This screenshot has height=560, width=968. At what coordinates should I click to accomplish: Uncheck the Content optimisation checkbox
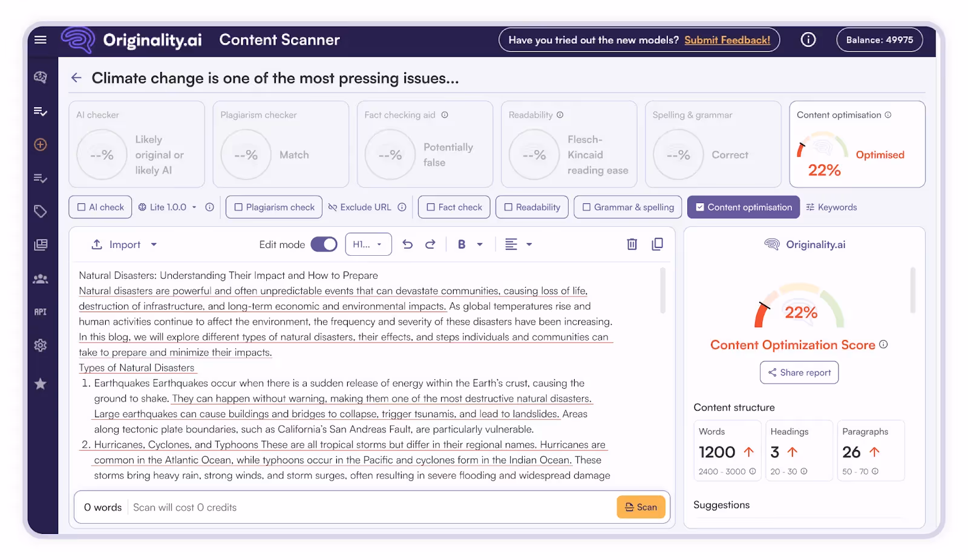coord(700,207)
